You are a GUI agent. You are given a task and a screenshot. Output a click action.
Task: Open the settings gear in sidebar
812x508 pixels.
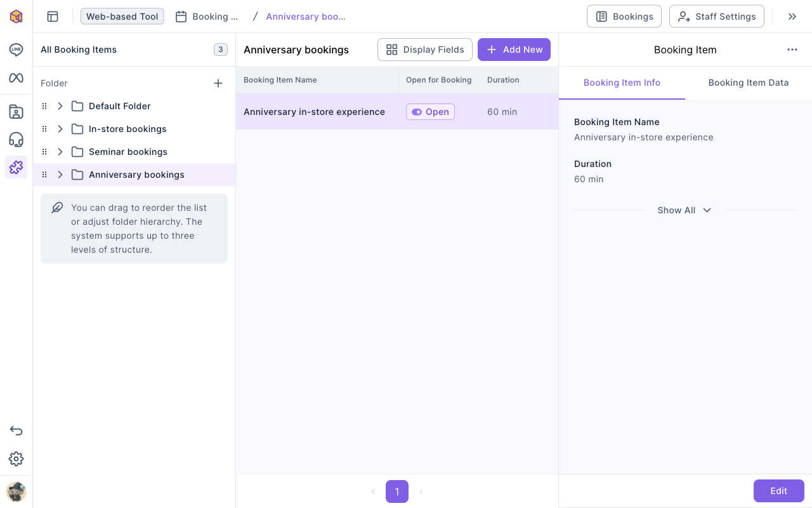click(x=16, y=459)
